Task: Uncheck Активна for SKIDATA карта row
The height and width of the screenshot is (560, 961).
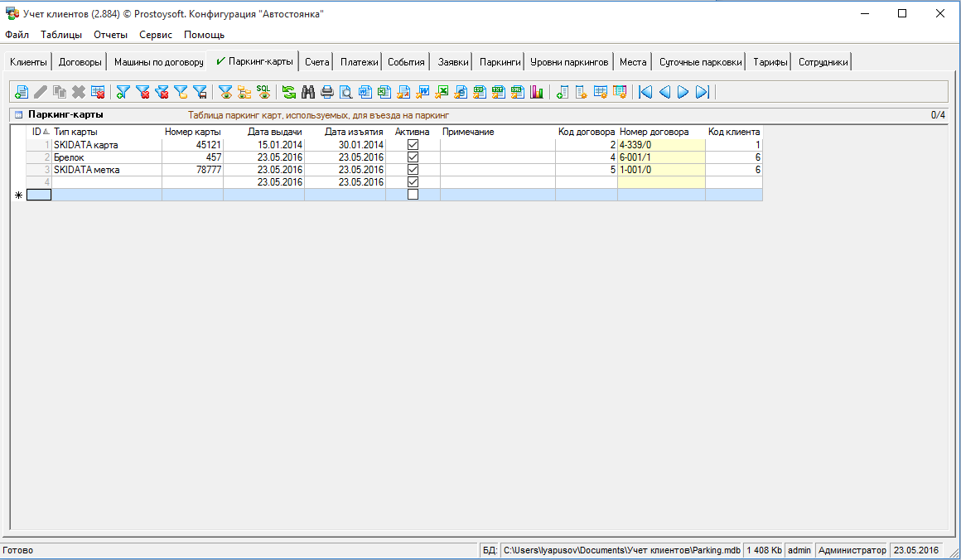Action: pos(413,145)
